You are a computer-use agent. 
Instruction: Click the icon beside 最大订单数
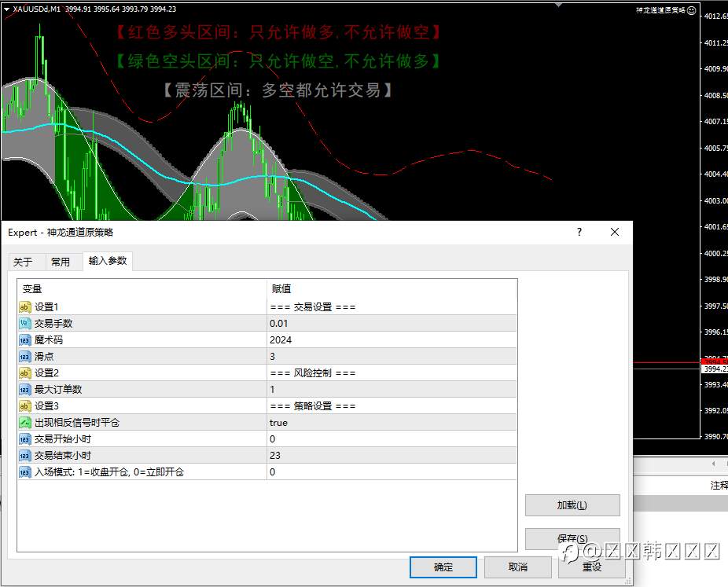pos(25,390)
